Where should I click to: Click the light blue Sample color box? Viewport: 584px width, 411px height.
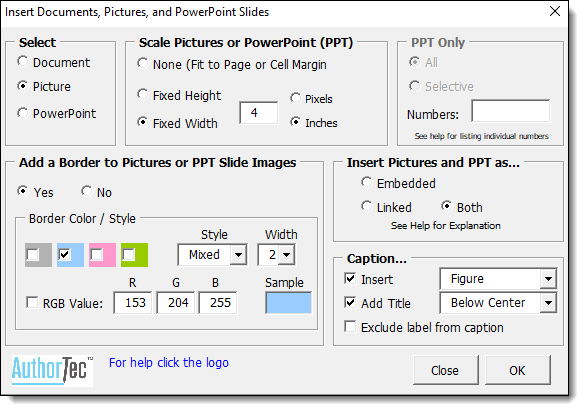[288, 303]
